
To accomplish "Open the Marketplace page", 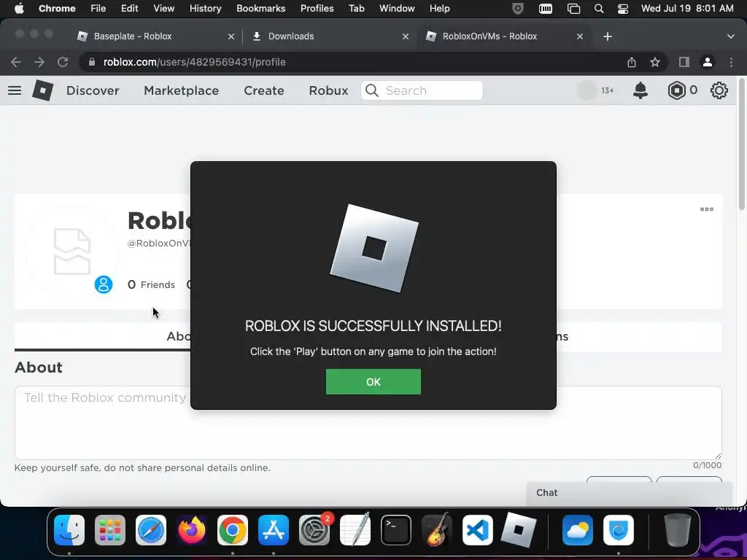I will tap(181, 90).
